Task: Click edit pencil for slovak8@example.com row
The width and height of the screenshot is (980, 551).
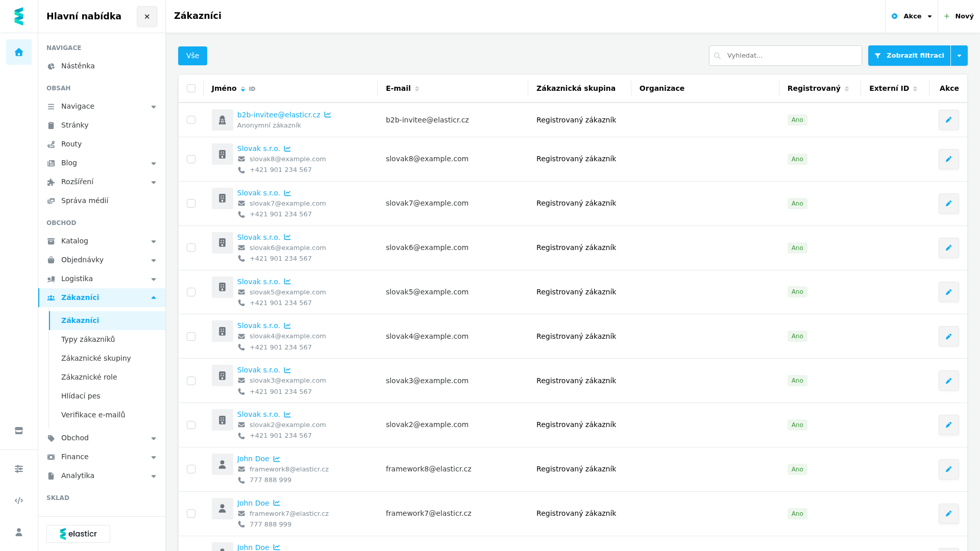Action: click(x=948, y=159)
